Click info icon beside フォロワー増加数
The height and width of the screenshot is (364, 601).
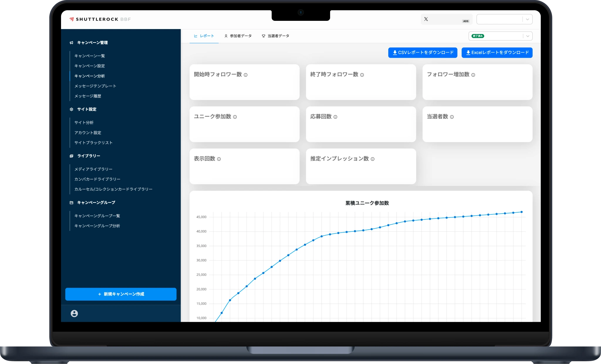(473, 75)
